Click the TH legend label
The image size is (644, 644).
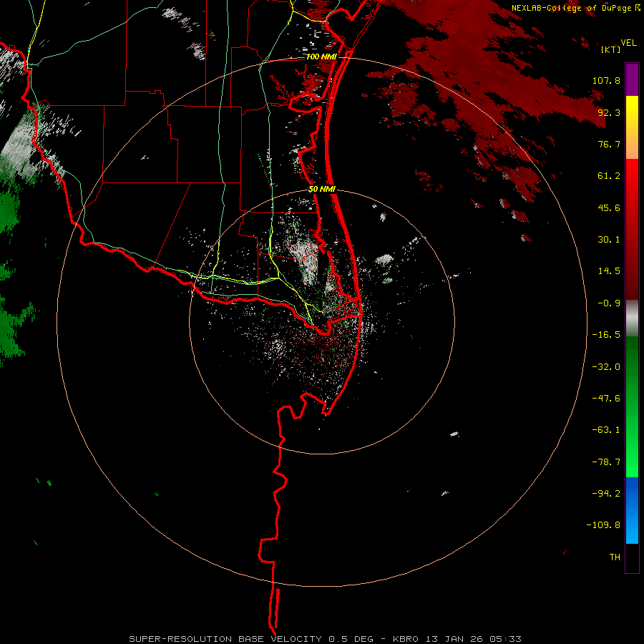(x=615, y=557)
